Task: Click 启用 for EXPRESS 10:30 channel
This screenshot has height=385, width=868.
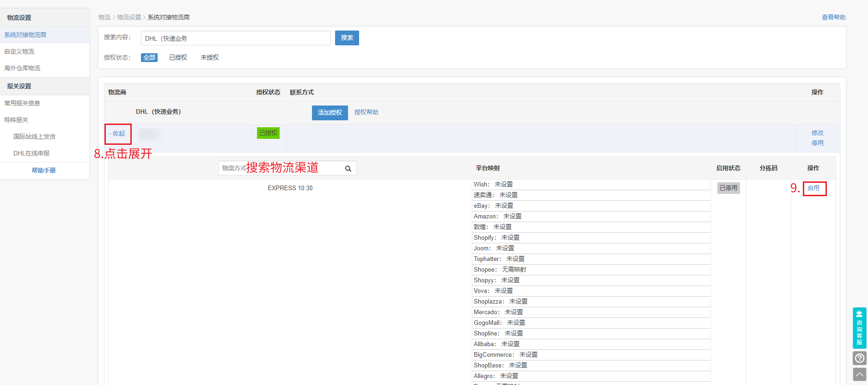Action: pos(813,188)
